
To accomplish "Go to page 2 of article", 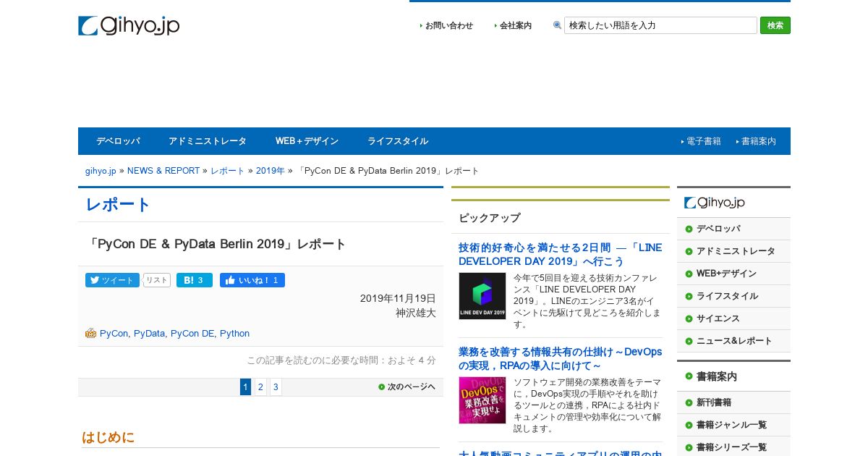I will (260, 387).
